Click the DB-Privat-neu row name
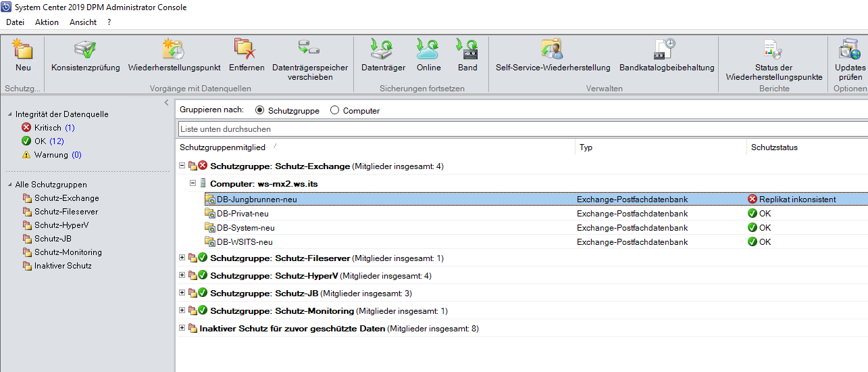The width and height of the screenshot is (868, 372). (242, 214)
